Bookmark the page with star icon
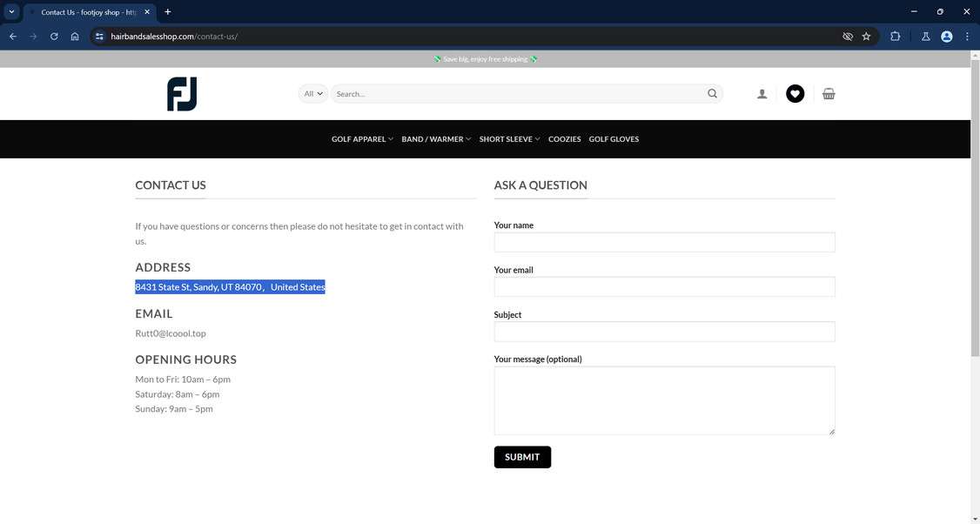Image resolution: width=980 pixels, height=524 pixels. tap(866, 37)
